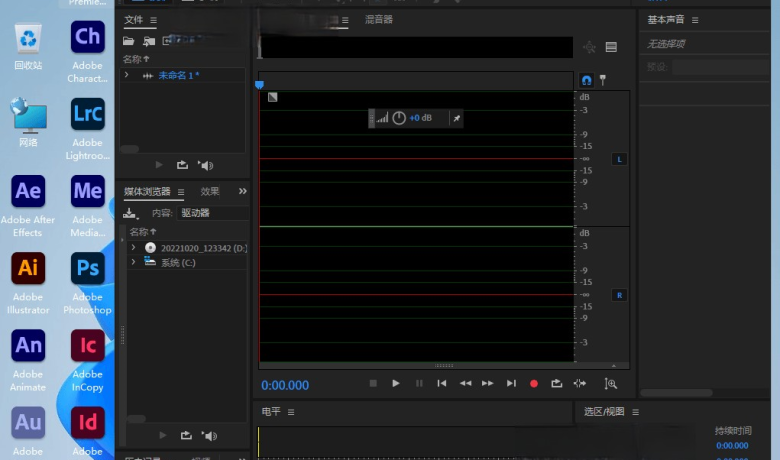Click the Play transport button
Image resolution: width=780 pixels, height=460 pixels.
coord(396,383)
